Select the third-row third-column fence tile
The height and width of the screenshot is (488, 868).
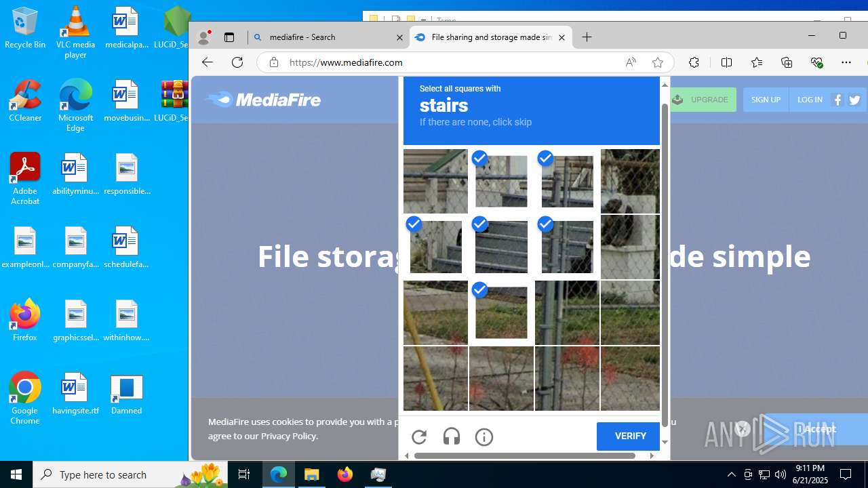coord(567,312)
